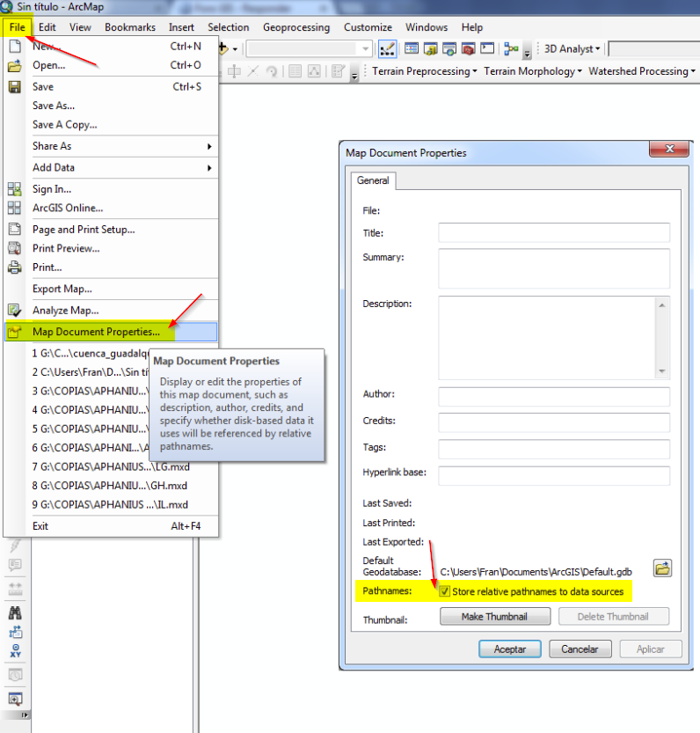Open the red ArcToolbox icon
Viewport: 700px width, 733px height.
click(x=468, y=48)
